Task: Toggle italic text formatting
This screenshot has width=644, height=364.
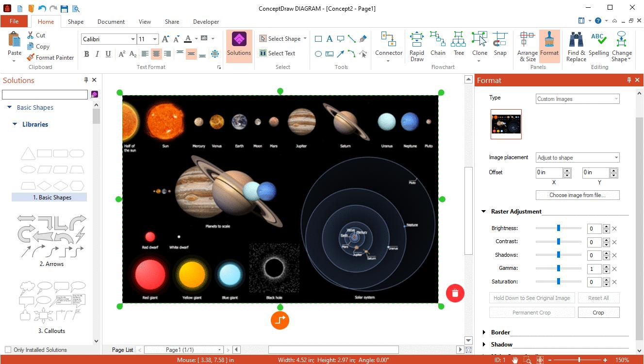Action: tap(97, 54)
